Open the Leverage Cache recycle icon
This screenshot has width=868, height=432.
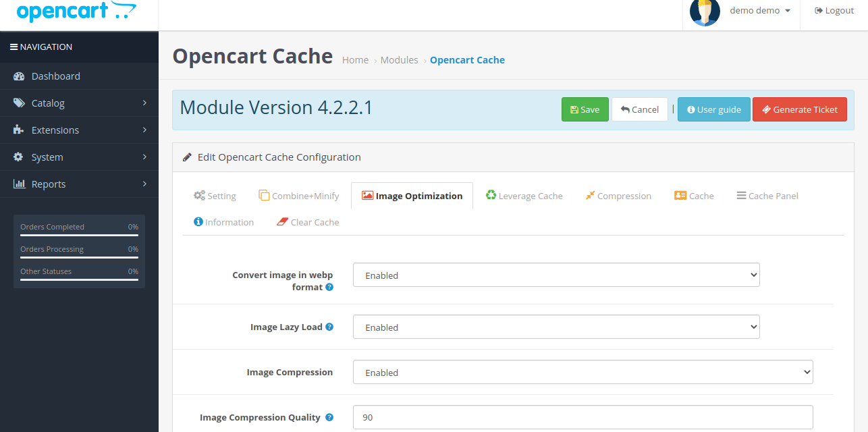tap(491, 195)
